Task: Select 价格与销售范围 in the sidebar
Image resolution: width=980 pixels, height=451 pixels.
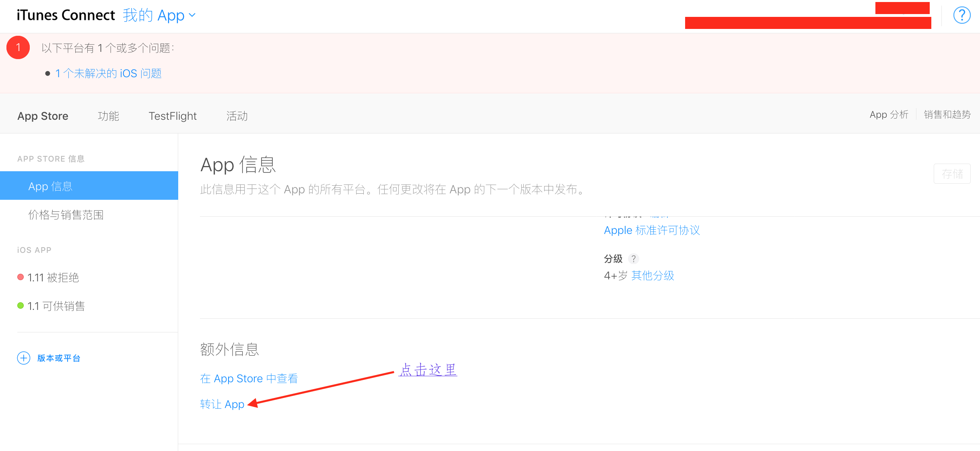Action: (66, 215)
